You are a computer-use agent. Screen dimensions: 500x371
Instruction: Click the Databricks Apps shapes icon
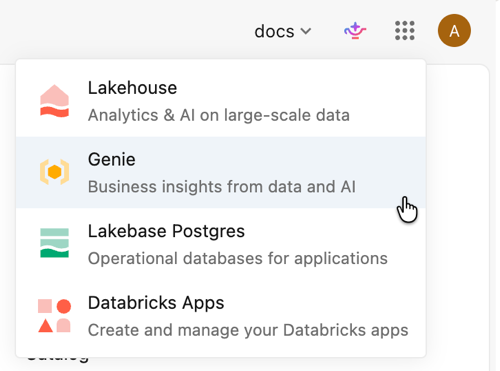coord(54,316)
